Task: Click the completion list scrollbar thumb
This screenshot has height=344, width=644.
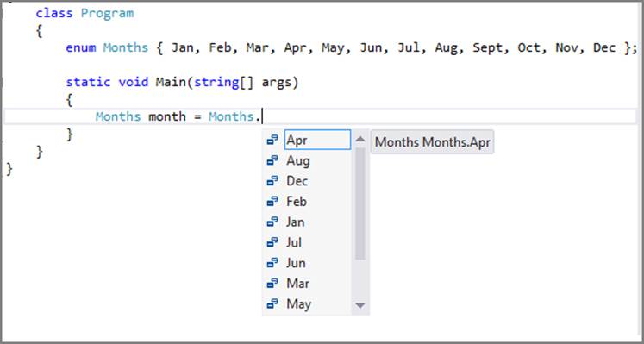Action: coord(360,203)
